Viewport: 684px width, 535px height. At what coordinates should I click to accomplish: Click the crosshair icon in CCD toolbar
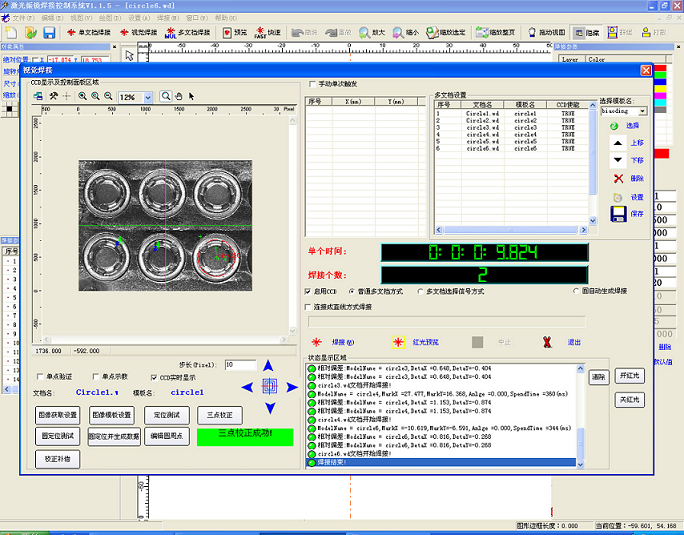67,96
